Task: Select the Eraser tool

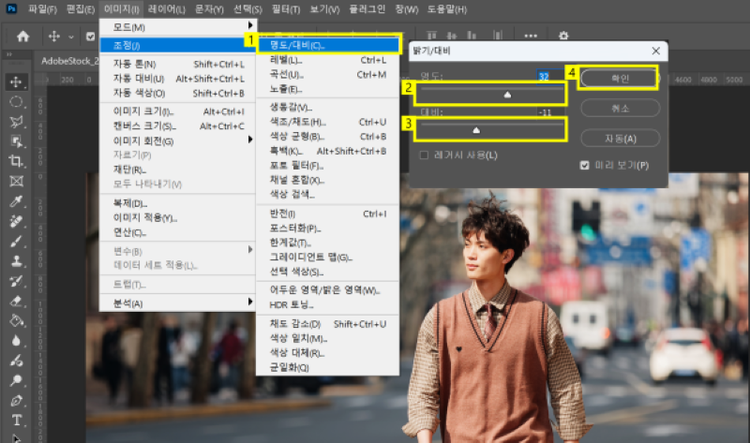Action: 16,301
